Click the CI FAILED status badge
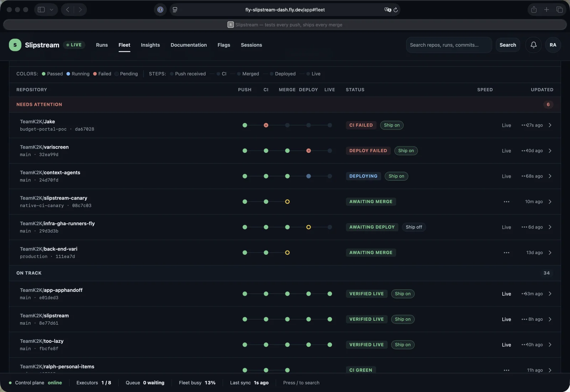The width and height of the screenshot is (570, 392). point(361,125)
